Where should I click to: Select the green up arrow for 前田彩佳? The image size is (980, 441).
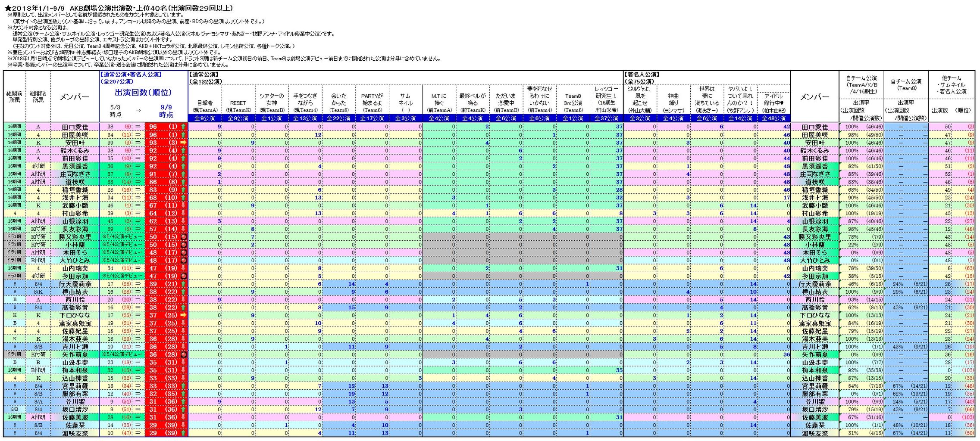[183, 158]
